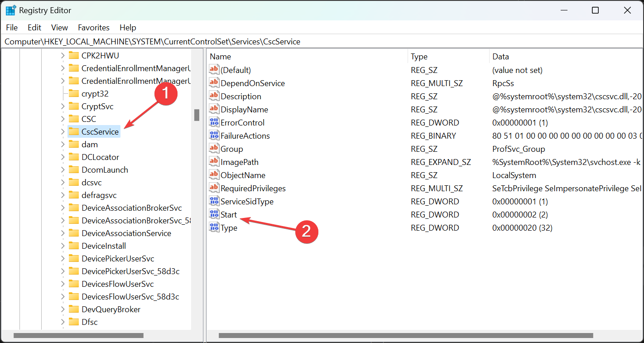
Task: Click the LocalSystem data value
Action: [514, 175]
